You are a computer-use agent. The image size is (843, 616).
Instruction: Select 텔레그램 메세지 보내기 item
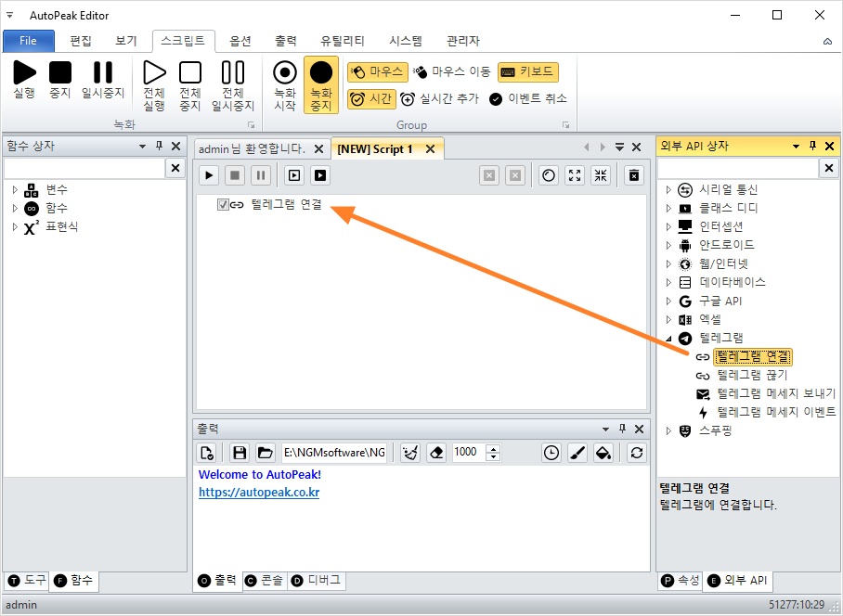click(x=776, y=393)
